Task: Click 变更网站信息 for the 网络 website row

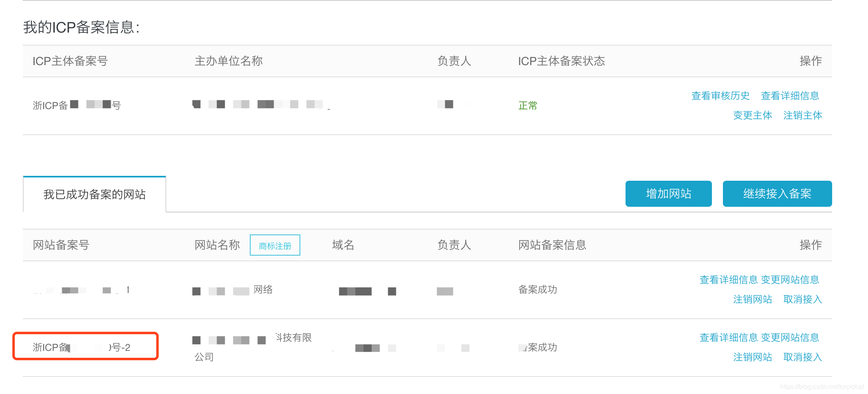Action: click(x=790, y=280)
